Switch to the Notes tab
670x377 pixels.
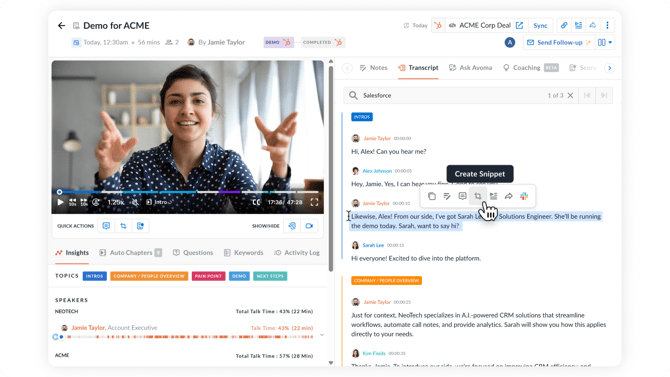373,68
